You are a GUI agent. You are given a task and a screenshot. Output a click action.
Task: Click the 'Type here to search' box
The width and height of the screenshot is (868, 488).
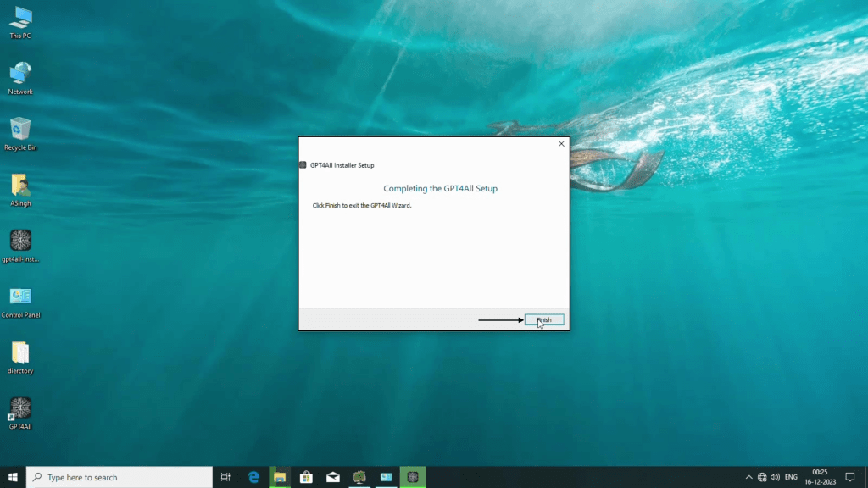tap(119, 477)
